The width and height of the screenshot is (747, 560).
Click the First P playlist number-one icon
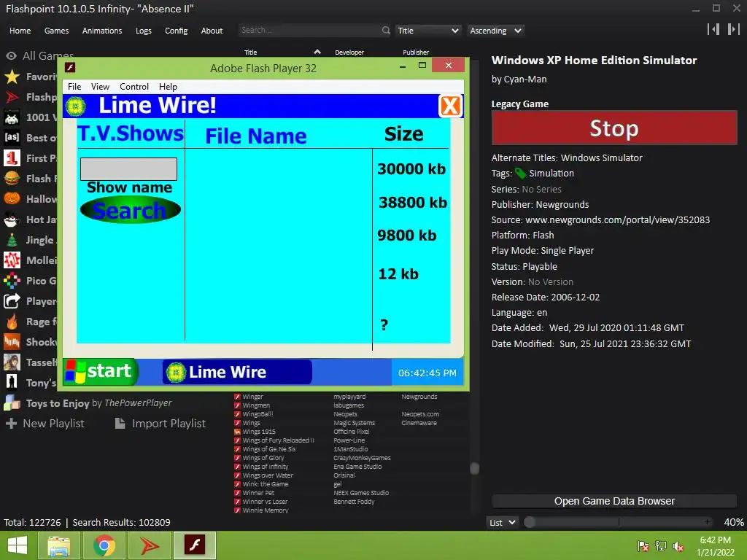click(12, 158)
